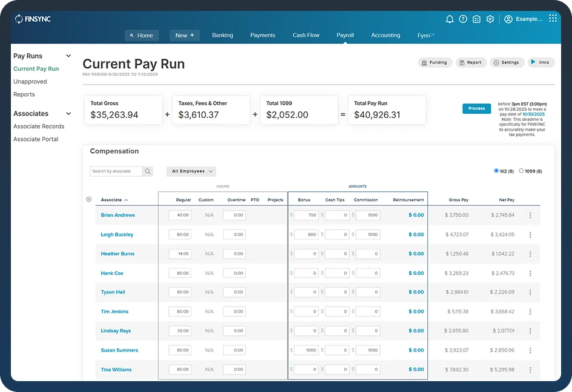Open the top bar settings gear icon
Image resolution: width=572 pixels, height=392 pixels.
click(x=490, y=19)
